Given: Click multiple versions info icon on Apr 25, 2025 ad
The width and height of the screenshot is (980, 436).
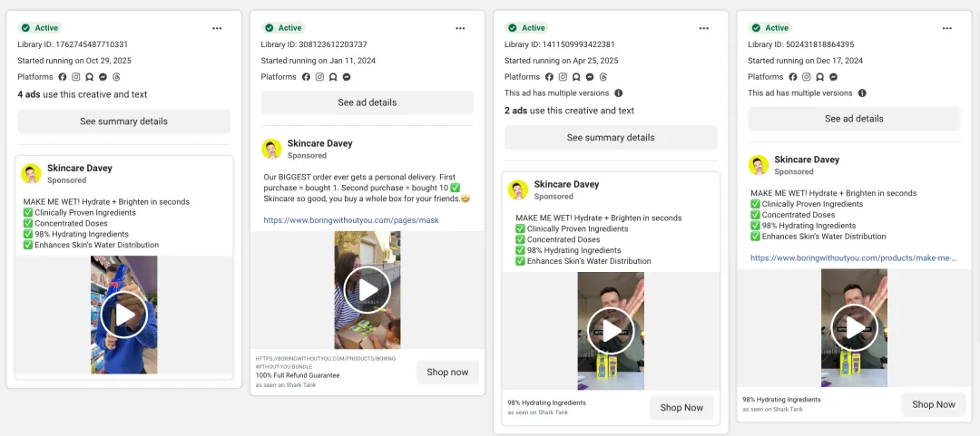Looking at the screenshot, I should [618, 93].
